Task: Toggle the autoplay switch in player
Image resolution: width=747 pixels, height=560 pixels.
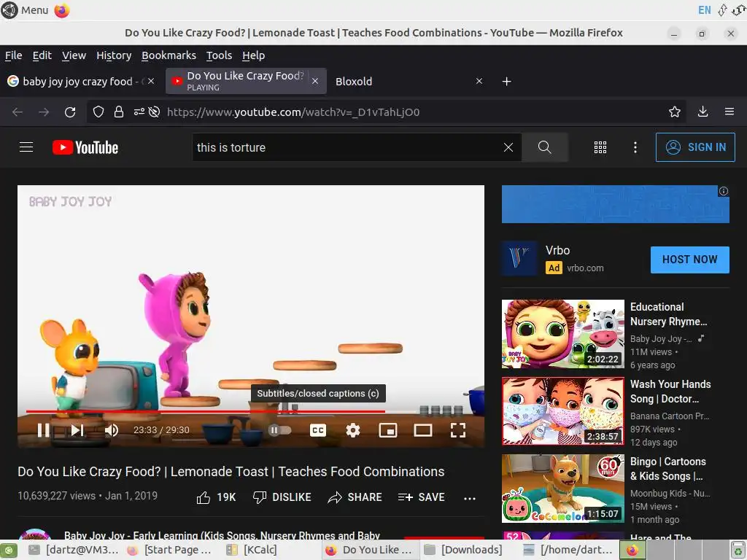Action: 279,430
